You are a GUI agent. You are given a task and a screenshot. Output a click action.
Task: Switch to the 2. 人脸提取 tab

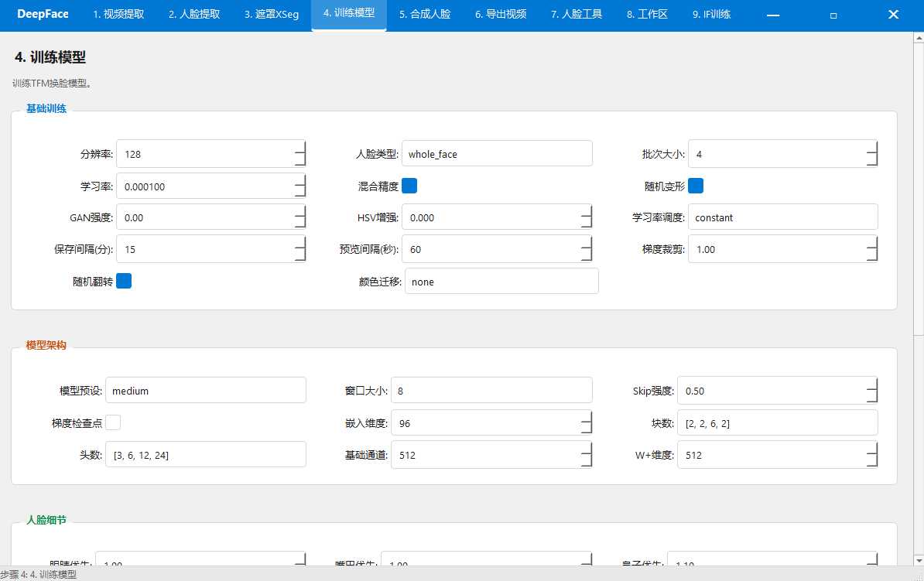point(194,14)
